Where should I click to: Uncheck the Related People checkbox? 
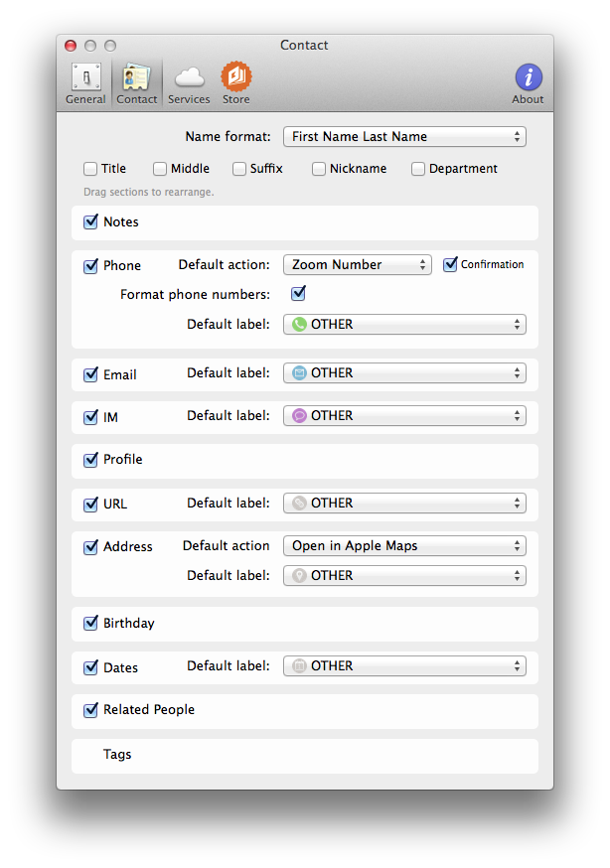[90, 710]
